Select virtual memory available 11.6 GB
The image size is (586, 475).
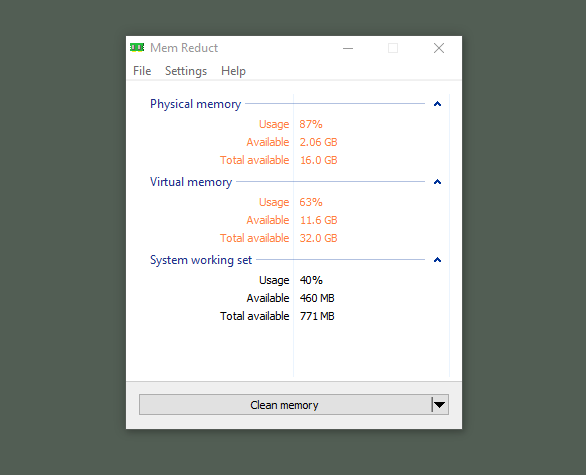pyautogui.click(x=318, y=220)
